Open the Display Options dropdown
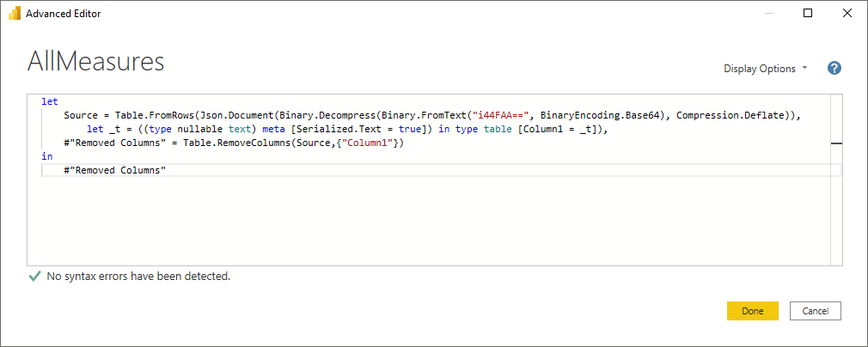The image size is (868, 347). pos(766,69)
